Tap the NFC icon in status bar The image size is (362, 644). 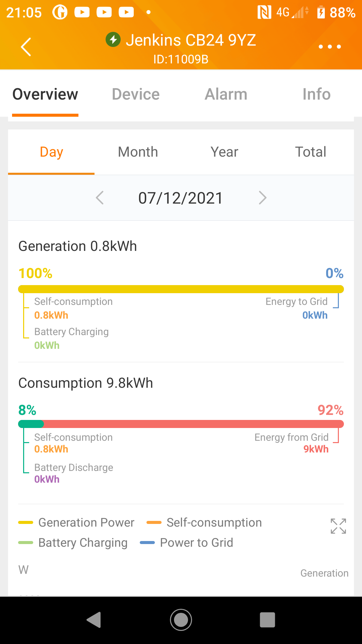[x=264, y=13]
